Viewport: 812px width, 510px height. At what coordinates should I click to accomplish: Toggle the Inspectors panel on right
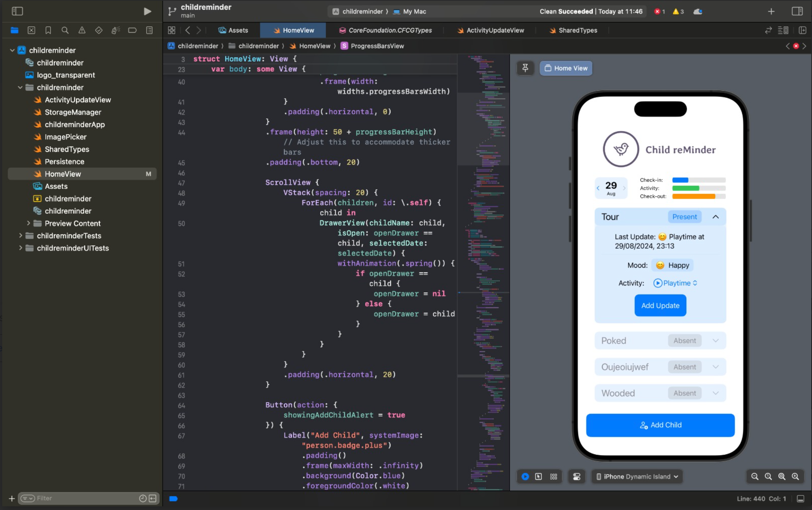[797, 11]
